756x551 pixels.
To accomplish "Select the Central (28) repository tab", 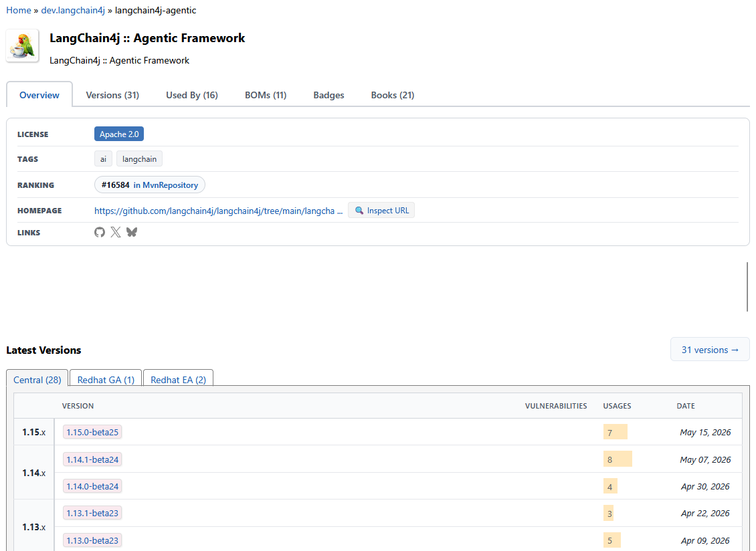I will tap(37, 379).
